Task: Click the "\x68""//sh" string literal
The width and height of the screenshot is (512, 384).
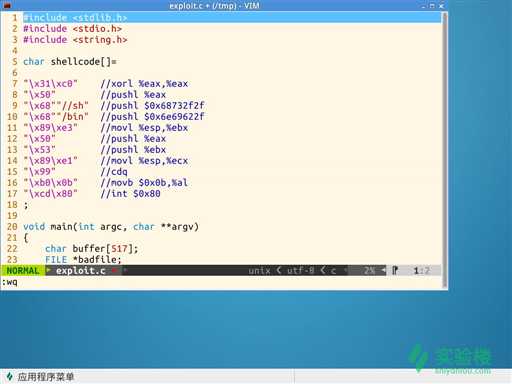Action: [56, 106]
